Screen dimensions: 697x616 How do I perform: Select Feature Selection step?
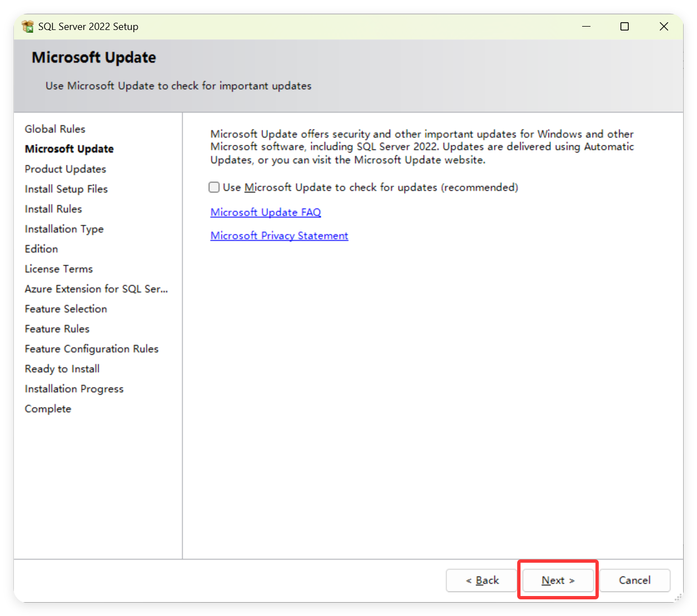click(66, 309)
